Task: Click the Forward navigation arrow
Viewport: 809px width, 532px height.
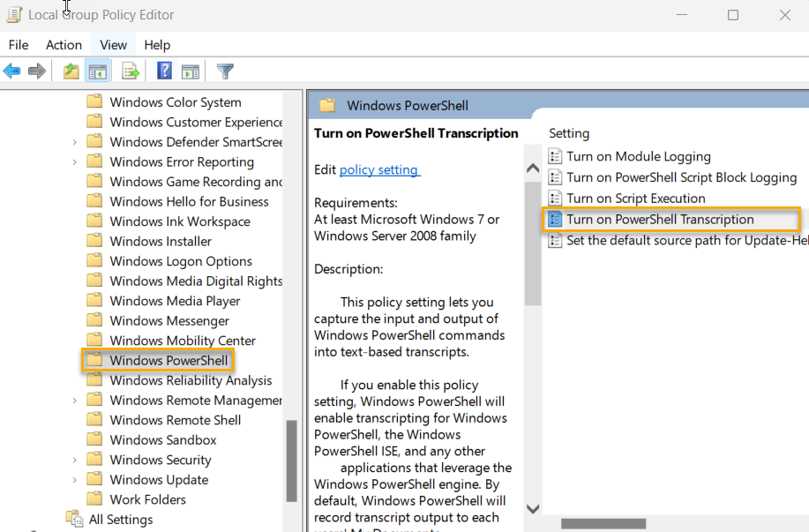Action: 35,71
